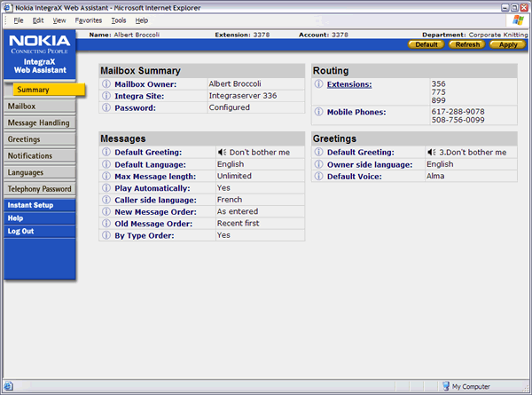Image resolution: width=532 pixels, height=395 pixels.
Task: Open Message Handling settings
Action: coord(40,122)
